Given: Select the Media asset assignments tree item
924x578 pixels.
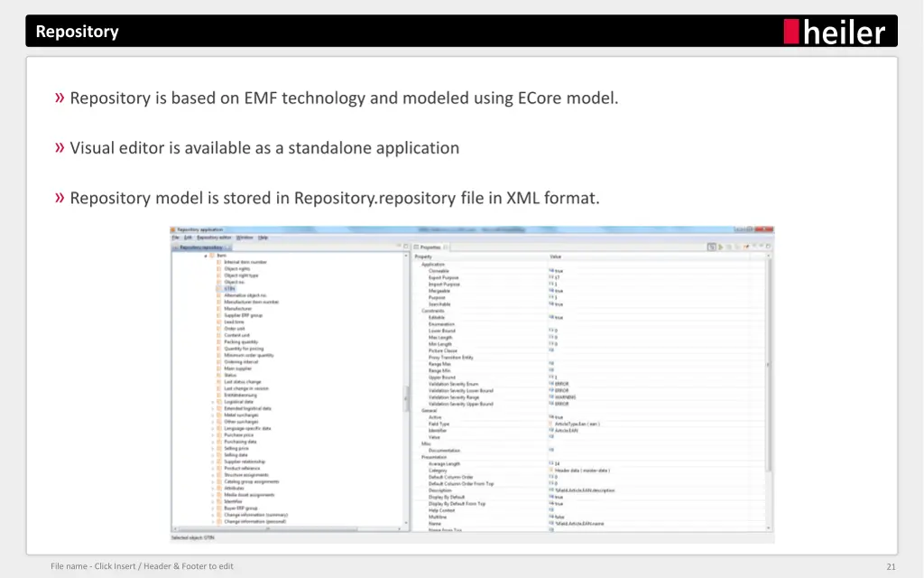Looking at the screenshot, I should [x=249, y=496].
